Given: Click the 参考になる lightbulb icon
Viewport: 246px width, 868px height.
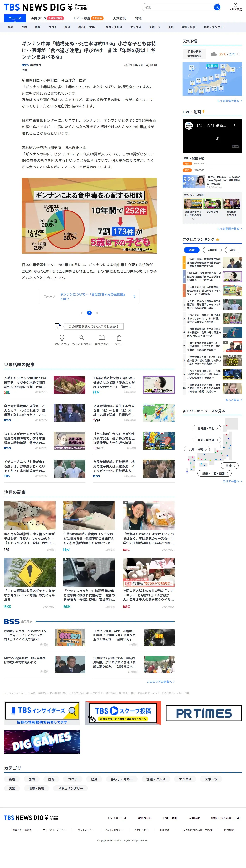Looking at the screenshot, I should coord(62,337).
